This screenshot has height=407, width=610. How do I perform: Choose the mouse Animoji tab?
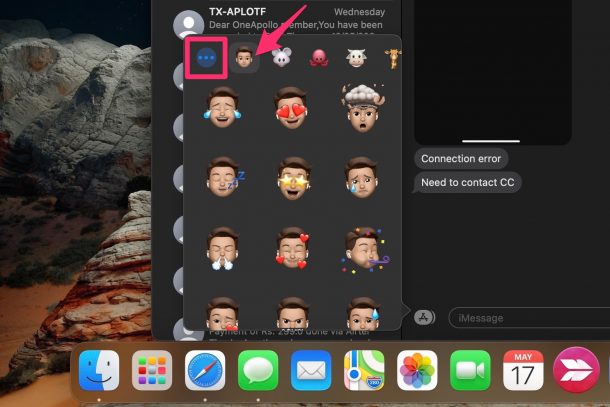[x=282, y=58]
